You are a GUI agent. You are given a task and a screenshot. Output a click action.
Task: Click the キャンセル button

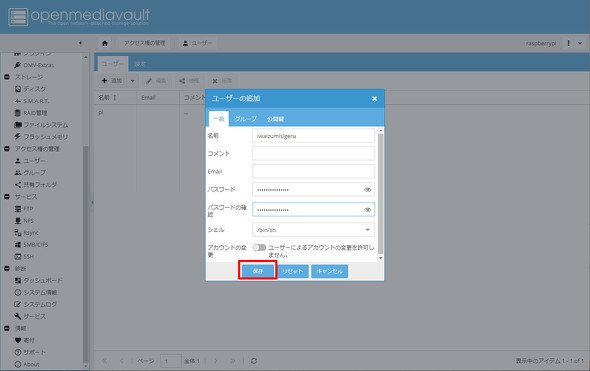[x=329, y=271]
